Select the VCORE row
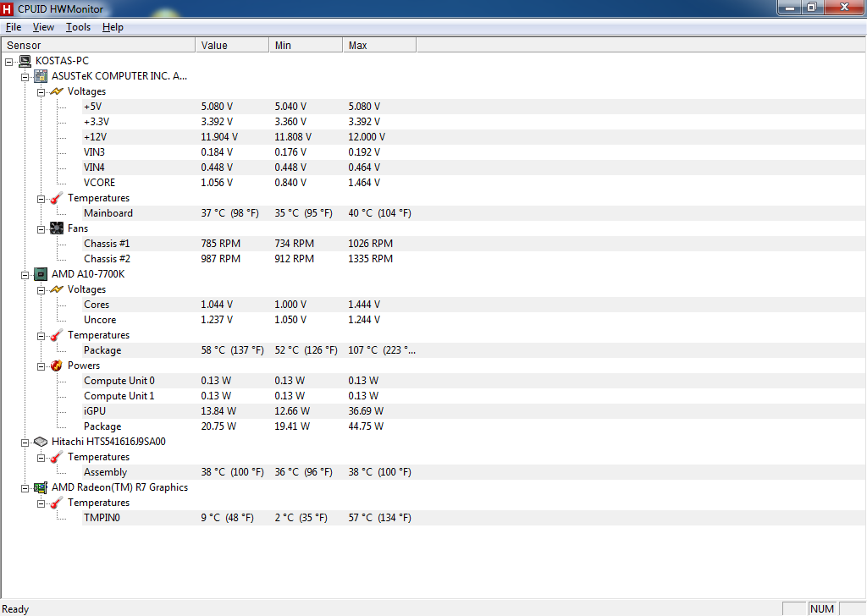Screen dimensions: 867x616 (474, 183)
